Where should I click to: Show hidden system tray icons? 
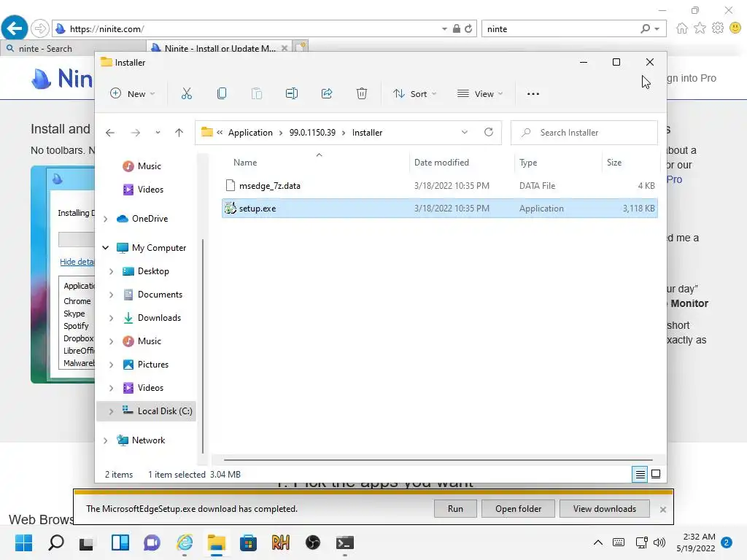pos(598,542)
